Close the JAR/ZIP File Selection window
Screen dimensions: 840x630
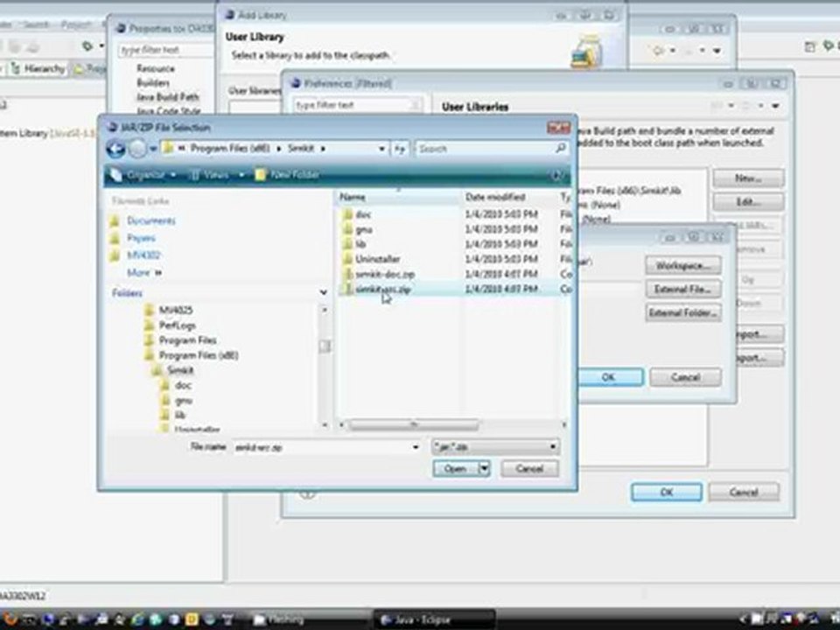[x=558, y=128]
